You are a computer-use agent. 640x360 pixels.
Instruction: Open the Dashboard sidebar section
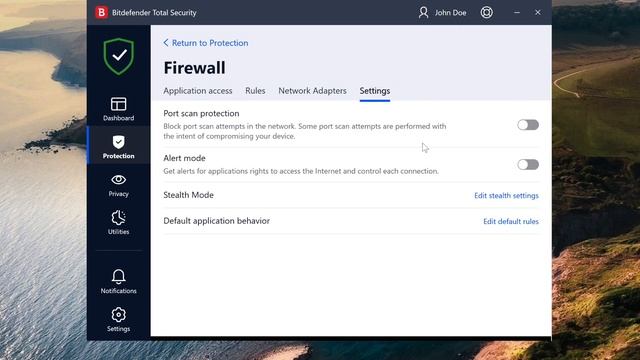(x=118, y=109)
